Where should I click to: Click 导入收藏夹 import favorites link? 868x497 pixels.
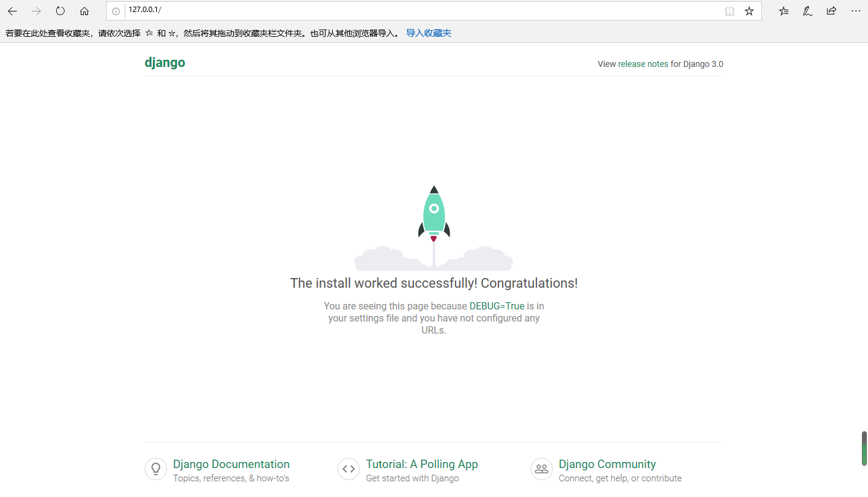click(429, 33)
